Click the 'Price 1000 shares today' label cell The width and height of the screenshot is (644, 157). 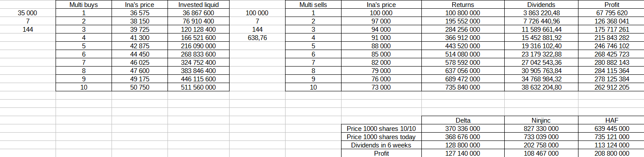[x=381, y=137]
